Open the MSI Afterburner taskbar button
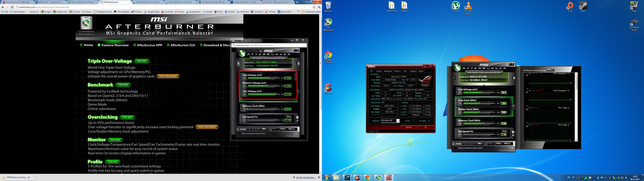 379,177
